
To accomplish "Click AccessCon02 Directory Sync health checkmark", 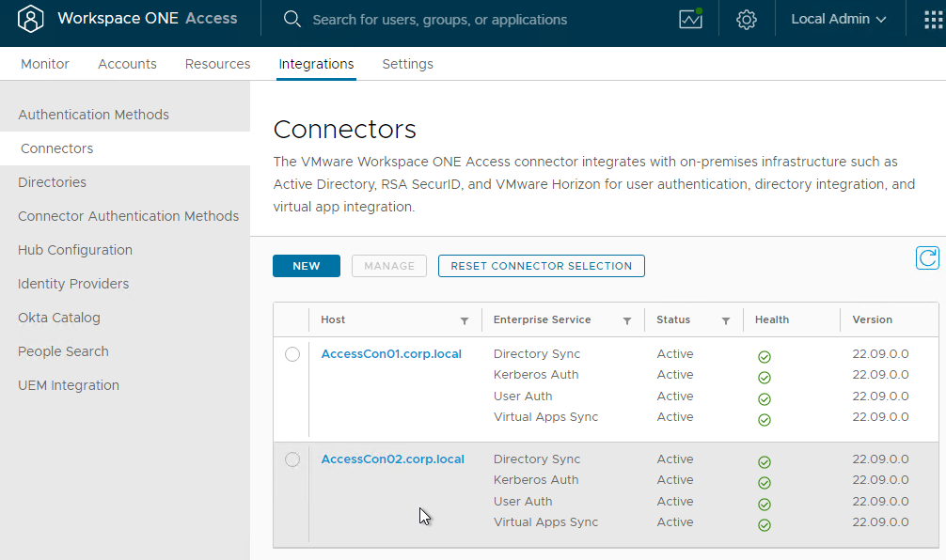I will pyautogui.click(x=765, y=461).
